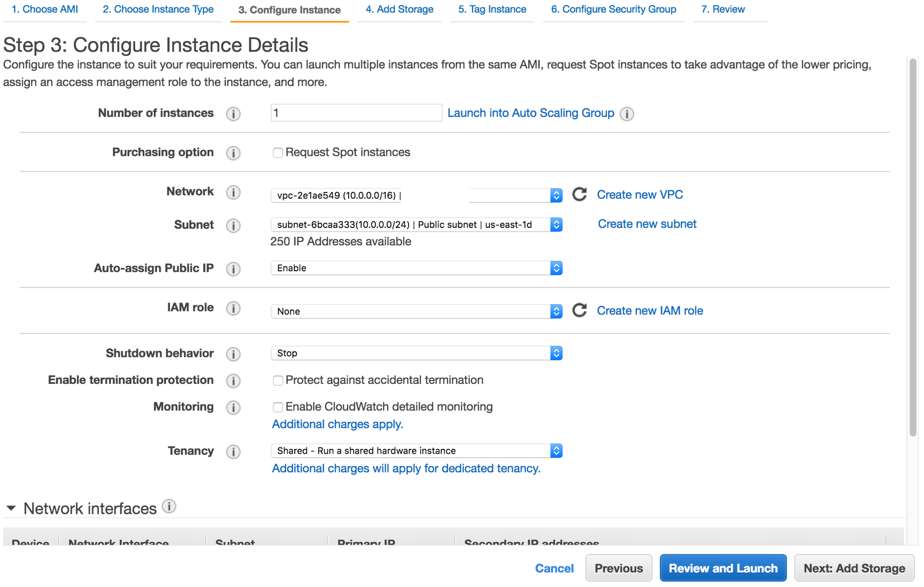Click Review and Launch button

tap(723, 568)
